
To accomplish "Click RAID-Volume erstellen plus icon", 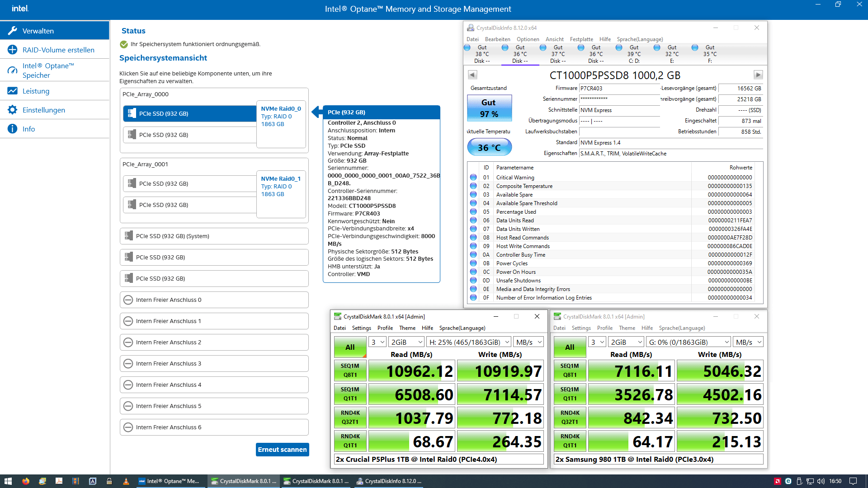I will 13,50.
